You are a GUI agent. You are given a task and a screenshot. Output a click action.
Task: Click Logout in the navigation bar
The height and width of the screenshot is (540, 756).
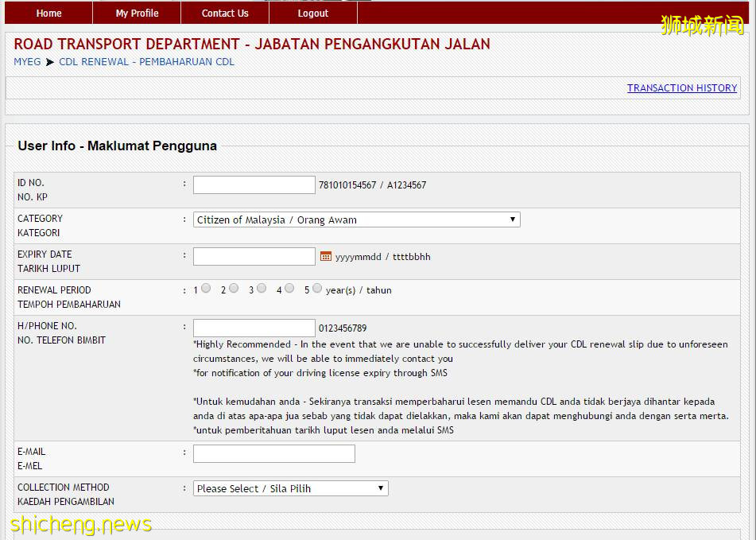coord(313,14)
